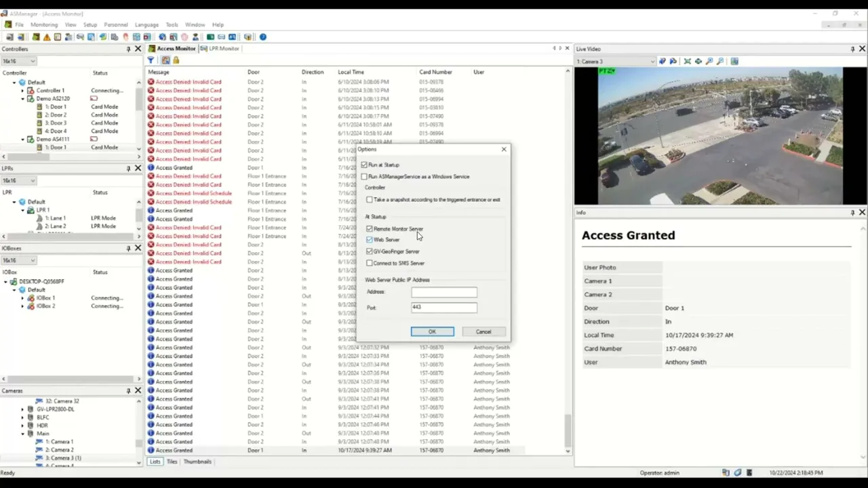The width and height of the screenshot is (868, 488).
Task: Open the Camera 3 dropdown in Live Video
Action: 616,62
